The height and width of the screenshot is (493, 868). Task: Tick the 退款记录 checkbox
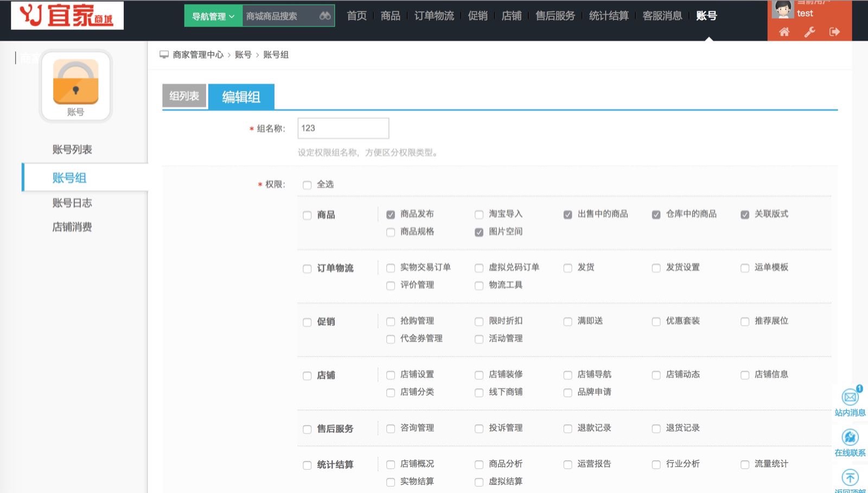[x=567, y=428]
